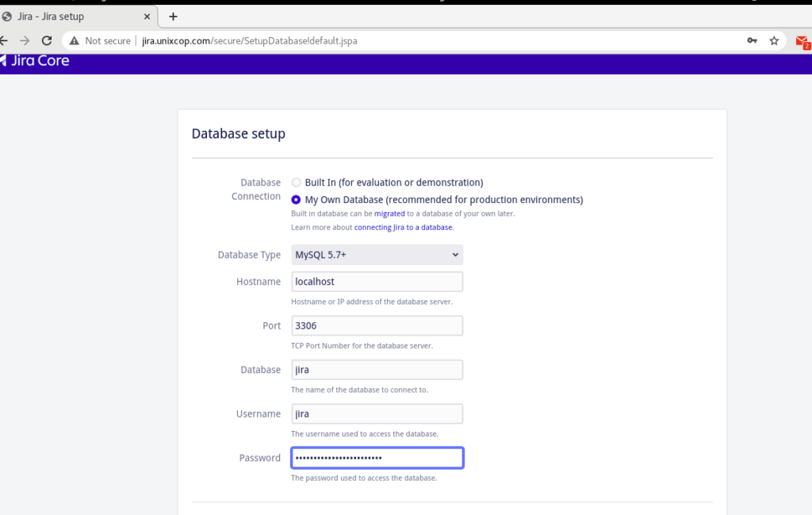812x515 pixels.
Task: Open a new browser tab
Action: (x=173, y=17)
